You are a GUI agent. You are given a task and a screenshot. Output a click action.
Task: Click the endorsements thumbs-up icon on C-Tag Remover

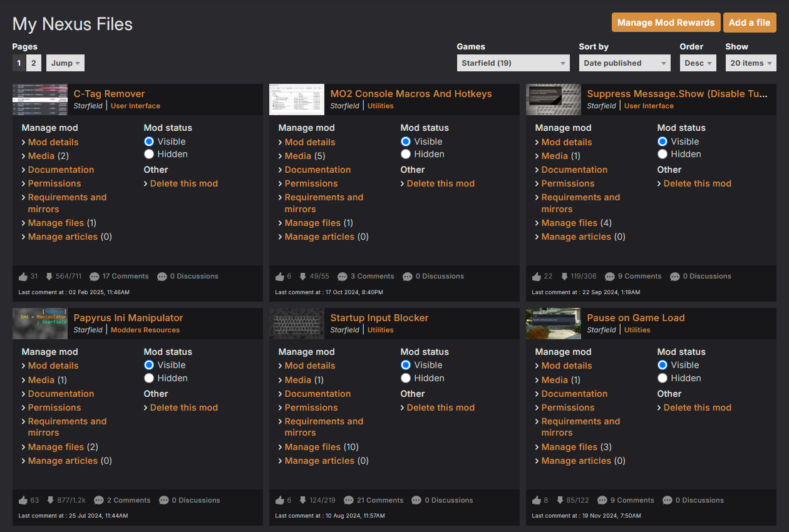(23, 277)
